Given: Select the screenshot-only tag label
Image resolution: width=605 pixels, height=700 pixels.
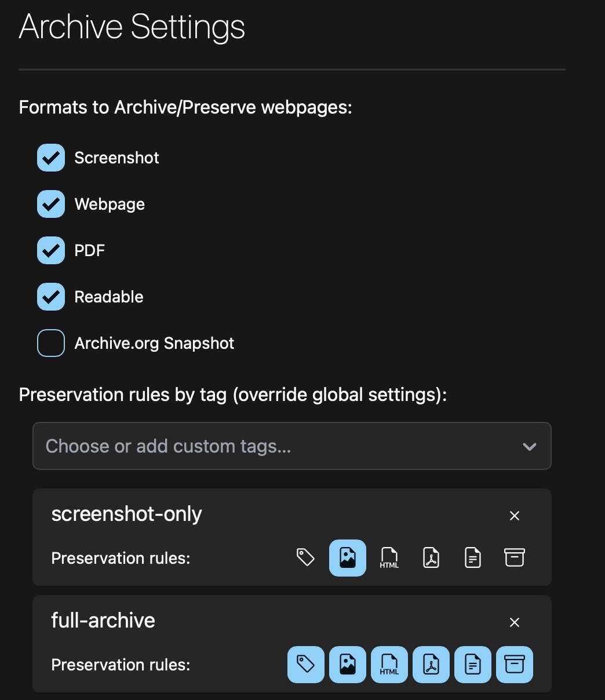Looking at the screenshot, I should (x=126, y=514).
